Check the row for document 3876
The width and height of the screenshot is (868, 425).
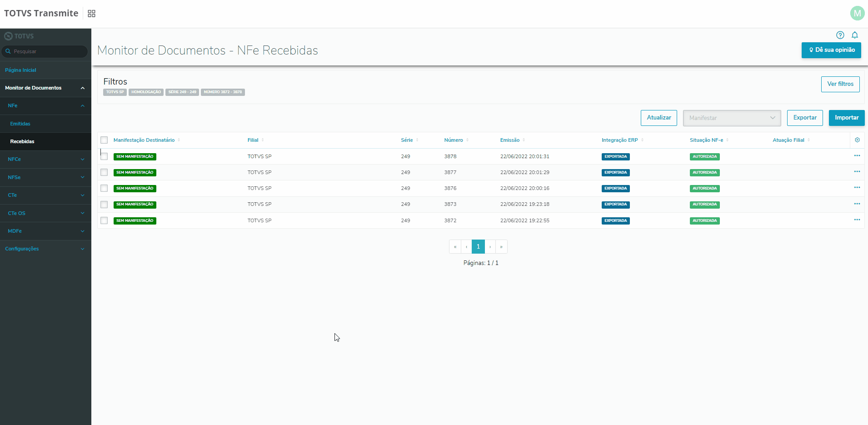104,188
